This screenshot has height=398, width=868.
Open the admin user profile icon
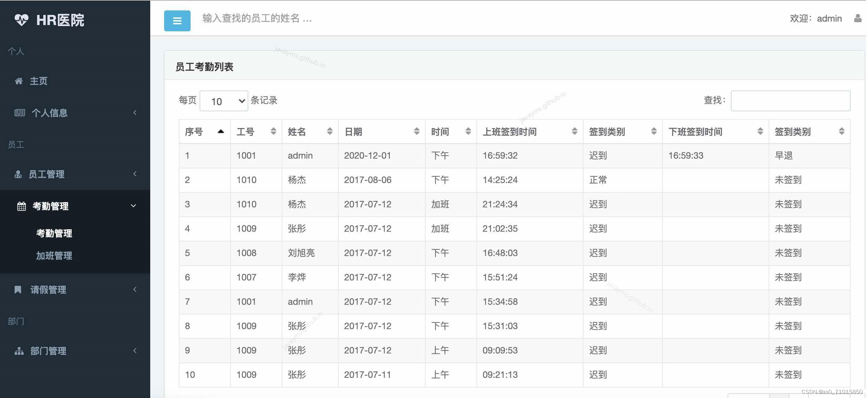click(x=858, y=18)
